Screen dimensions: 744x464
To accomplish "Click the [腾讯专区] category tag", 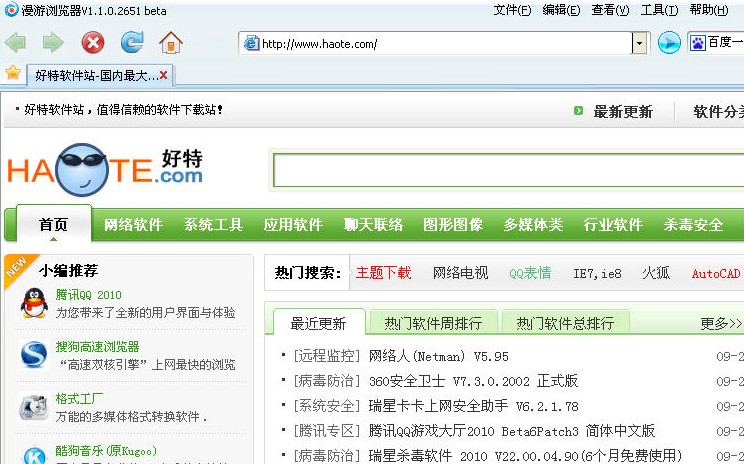I will point(326,431).
